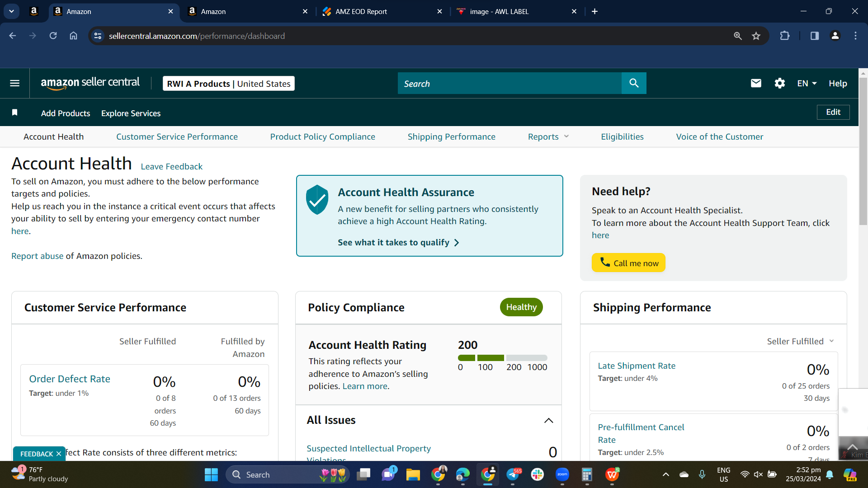The image size is (868, 488).
Task: Open the Seller Fulfilled dropdown in Shipping Performance
Action: coord(800,341)
